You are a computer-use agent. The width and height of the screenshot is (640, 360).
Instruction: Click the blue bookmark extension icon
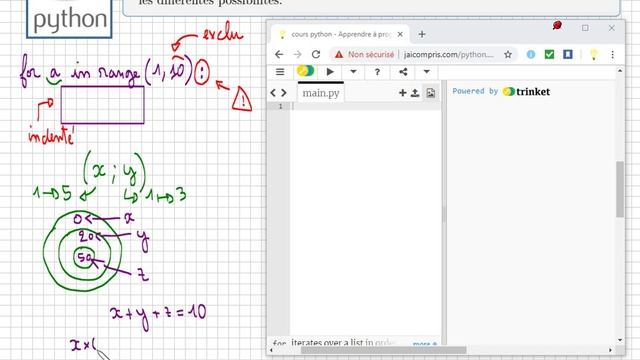pyautogui.click(x=568, y=54)
